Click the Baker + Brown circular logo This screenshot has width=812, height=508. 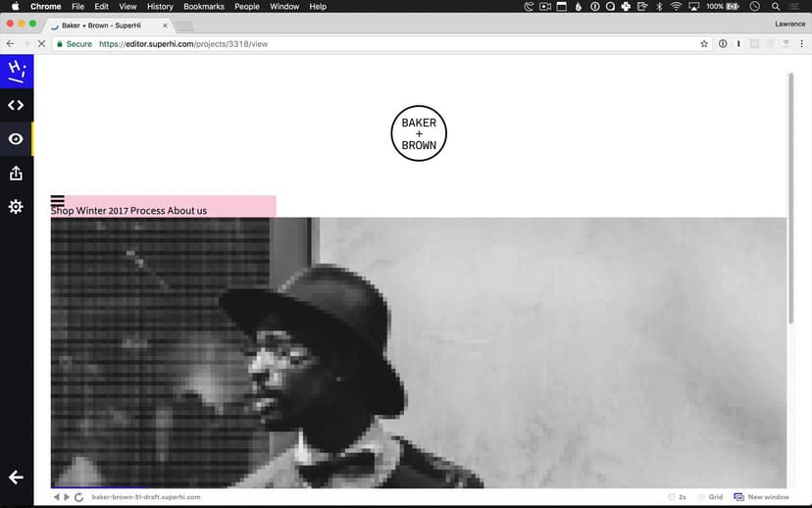(419, 133)
